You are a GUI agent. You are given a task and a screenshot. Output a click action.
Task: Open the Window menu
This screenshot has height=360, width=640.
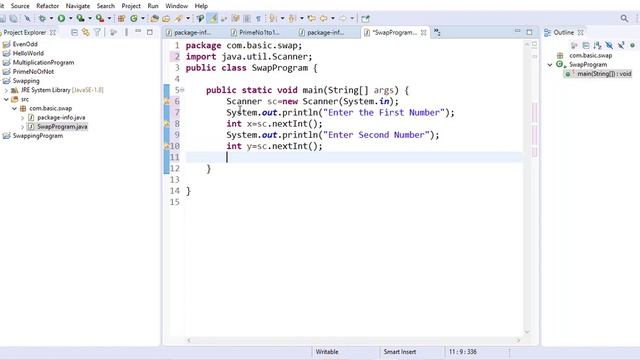(176, 6)
